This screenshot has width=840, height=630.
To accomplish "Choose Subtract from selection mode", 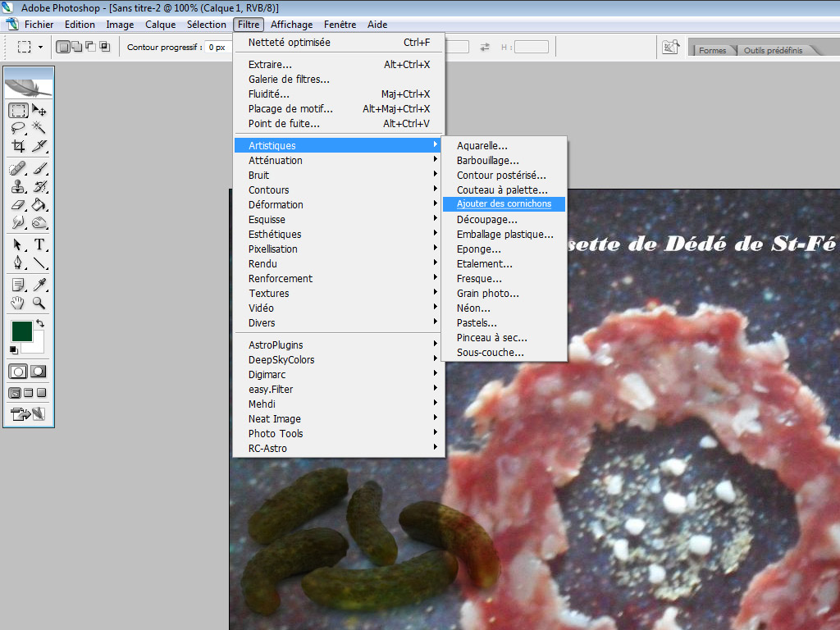I will 90,47.
